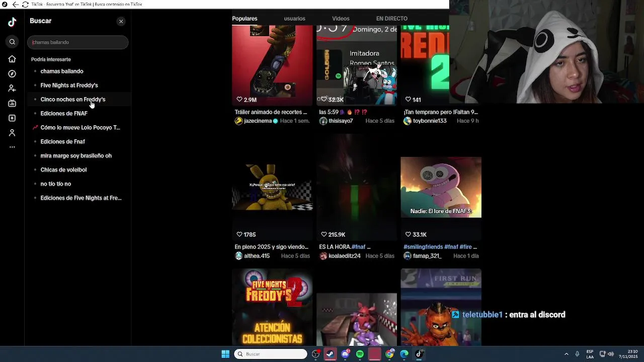Open the TikTok app taskbar icon
This screenshot has height=362, width=644.
click(x=419, y=354)
